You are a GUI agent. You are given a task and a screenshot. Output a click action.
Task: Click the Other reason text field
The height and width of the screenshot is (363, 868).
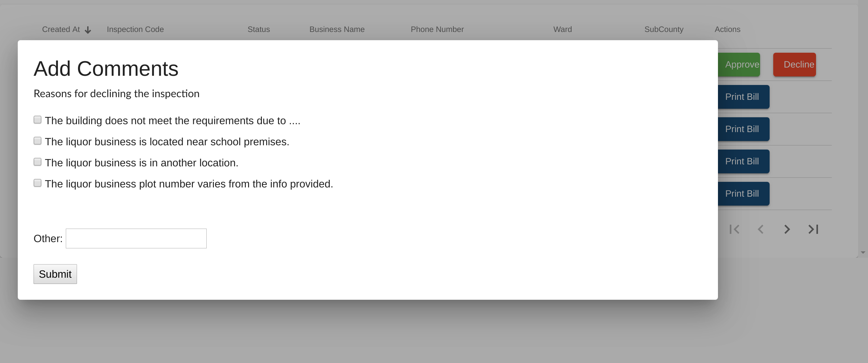click(136, 238)
